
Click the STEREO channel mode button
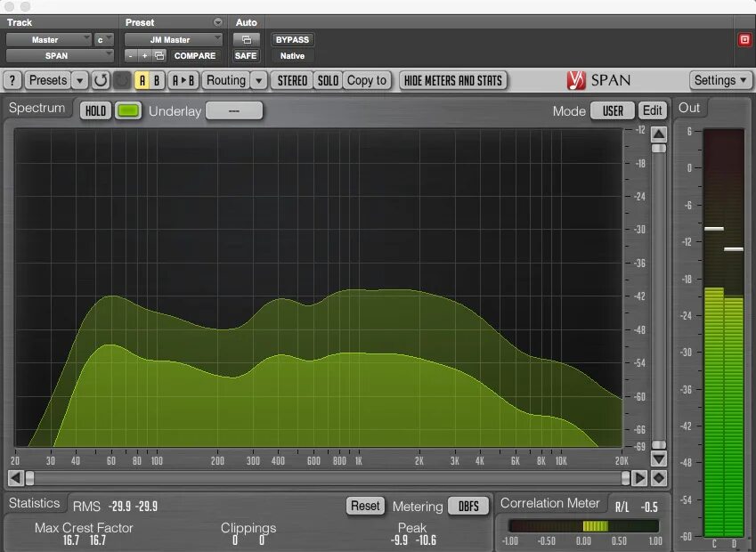pyautogui.click(x=292, y=80)
